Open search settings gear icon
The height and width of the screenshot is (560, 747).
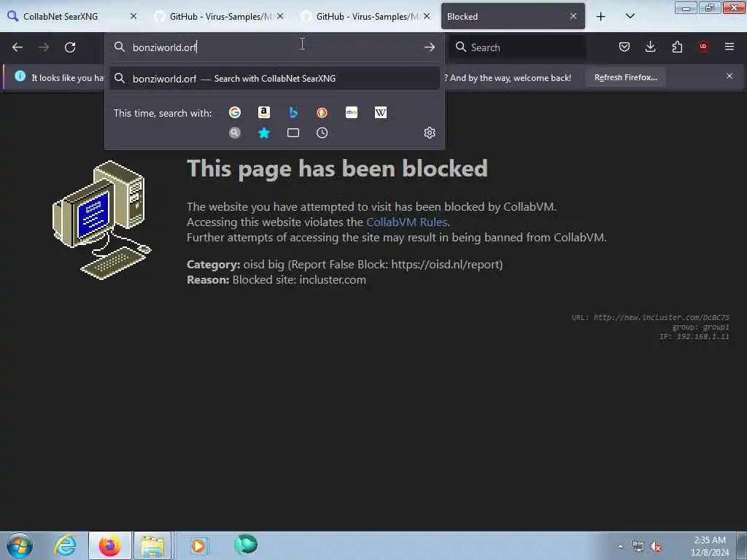point(429,133)
